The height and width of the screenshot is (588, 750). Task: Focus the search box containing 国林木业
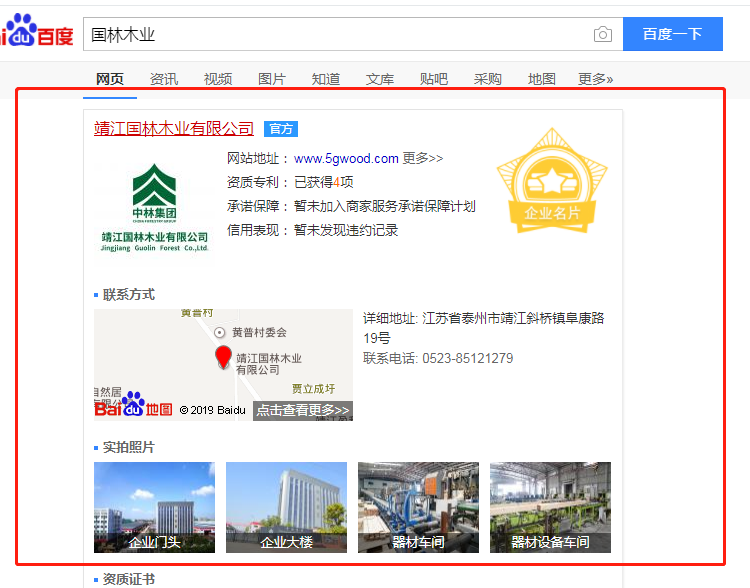(x=353, y=34)
